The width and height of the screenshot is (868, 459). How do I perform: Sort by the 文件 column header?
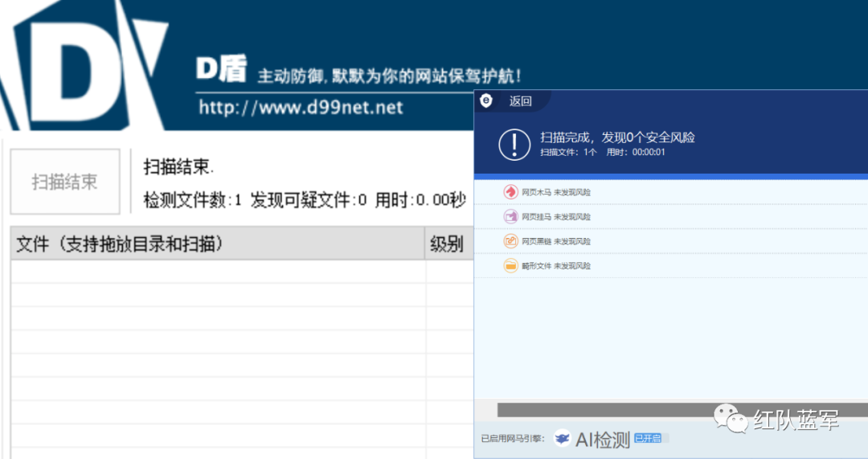218,243
